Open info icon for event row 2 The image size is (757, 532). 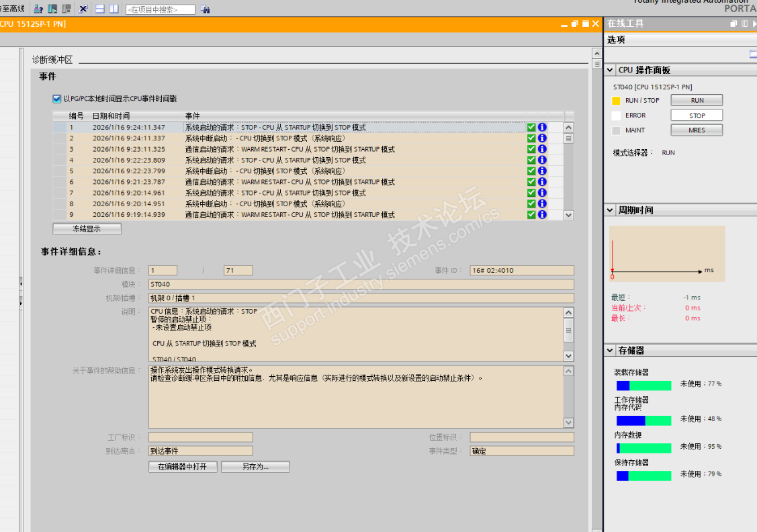[542, 138]
